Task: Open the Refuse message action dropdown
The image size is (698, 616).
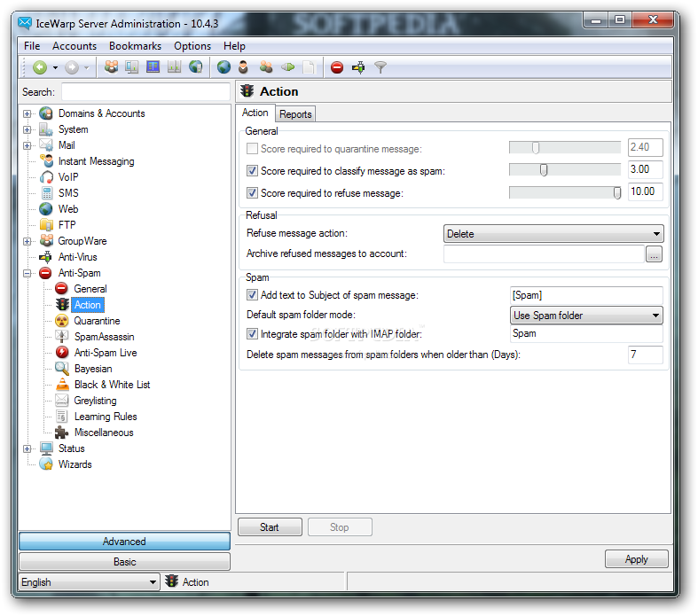Action: click(x=553, y=234)
